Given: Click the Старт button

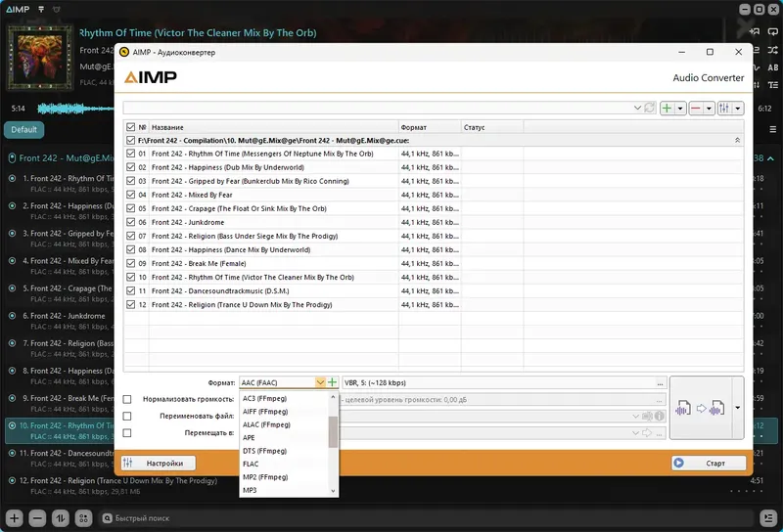Looking at the screenshot, I should [x=709, y=464].
